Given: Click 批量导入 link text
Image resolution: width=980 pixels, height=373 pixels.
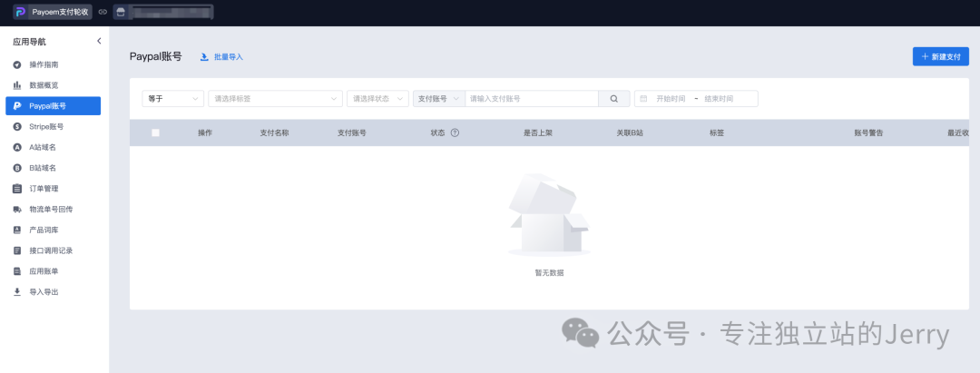Looking at the screenshot, I should click(x=228, y=57).
